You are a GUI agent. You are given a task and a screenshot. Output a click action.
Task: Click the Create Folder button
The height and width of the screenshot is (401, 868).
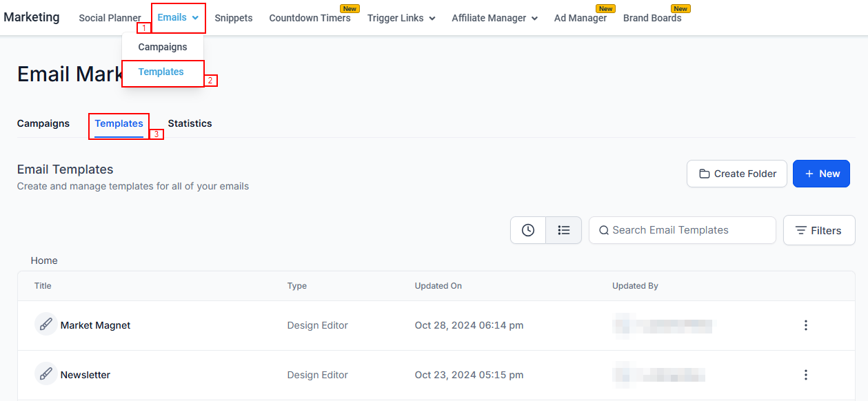[737, 174]
